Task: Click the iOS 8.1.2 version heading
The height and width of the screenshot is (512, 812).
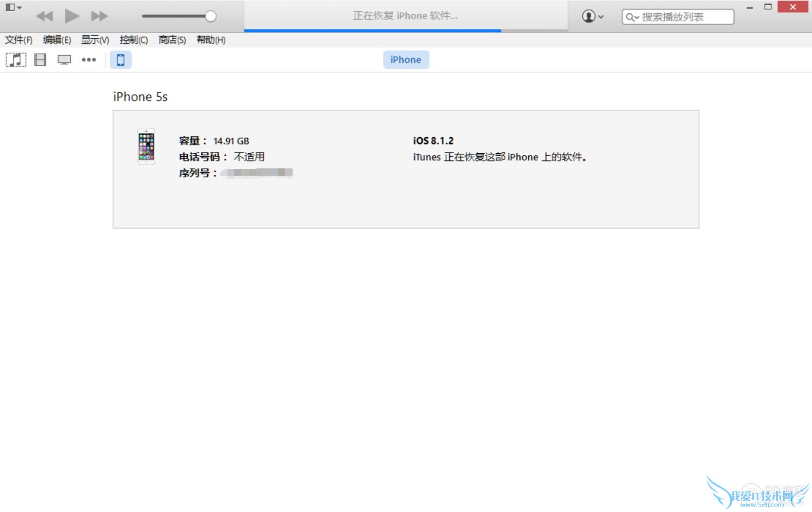Action: pos(433,141)
